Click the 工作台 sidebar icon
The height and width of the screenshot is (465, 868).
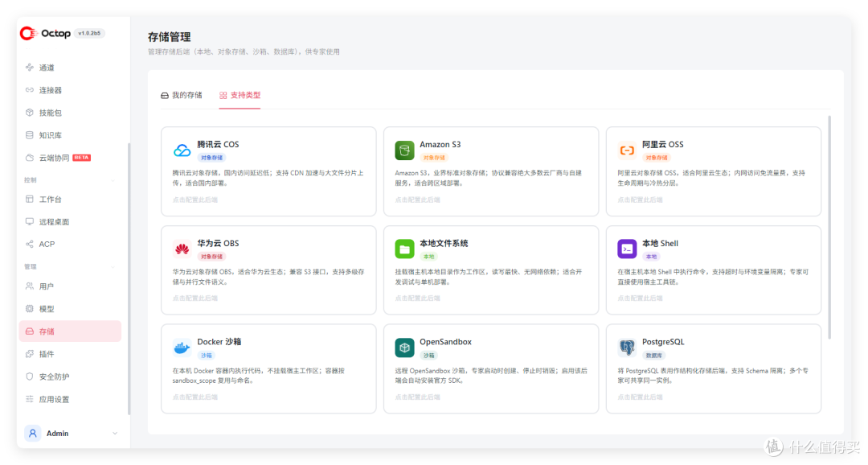(30, 199)
